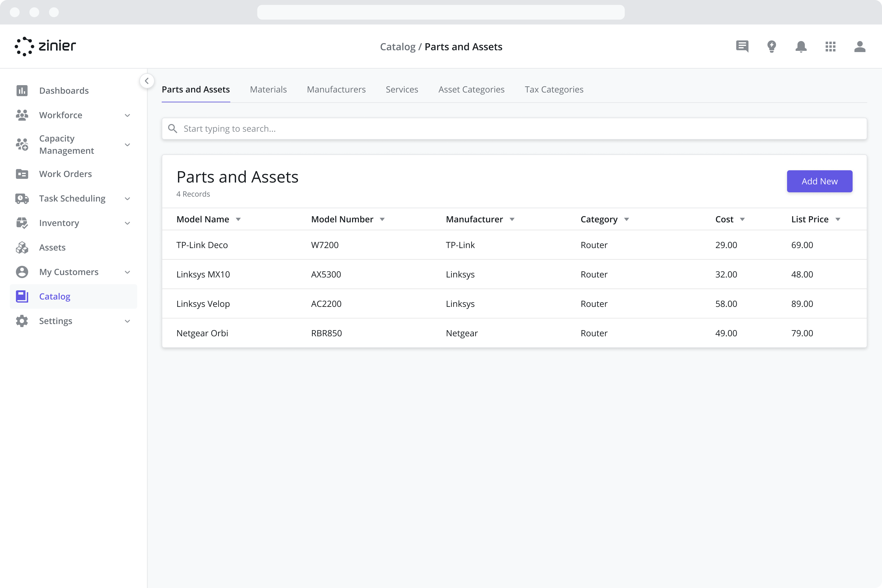This screenshot has height=588, width=882.
Task: Focus the Start typing to search field
Action: (514, 129)
